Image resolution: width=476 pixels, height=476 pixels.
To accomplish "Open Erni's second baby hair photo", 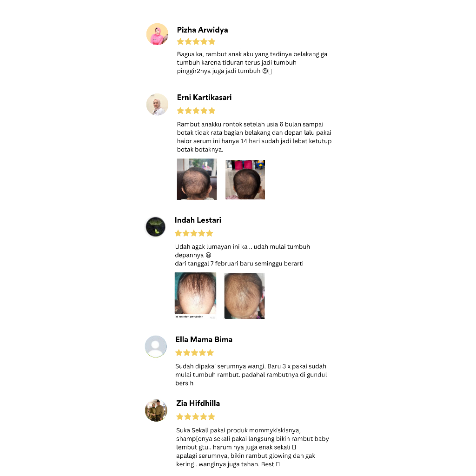I will coord(245,179).
